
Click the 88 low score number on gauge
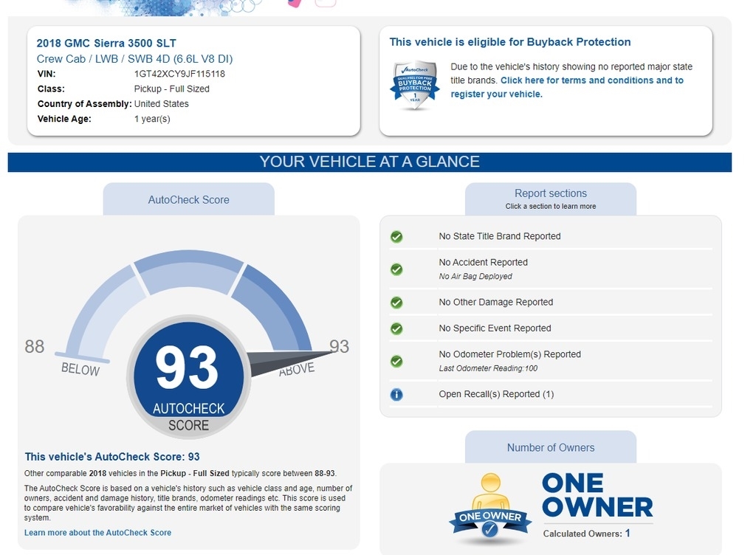(x=34, y=346)
